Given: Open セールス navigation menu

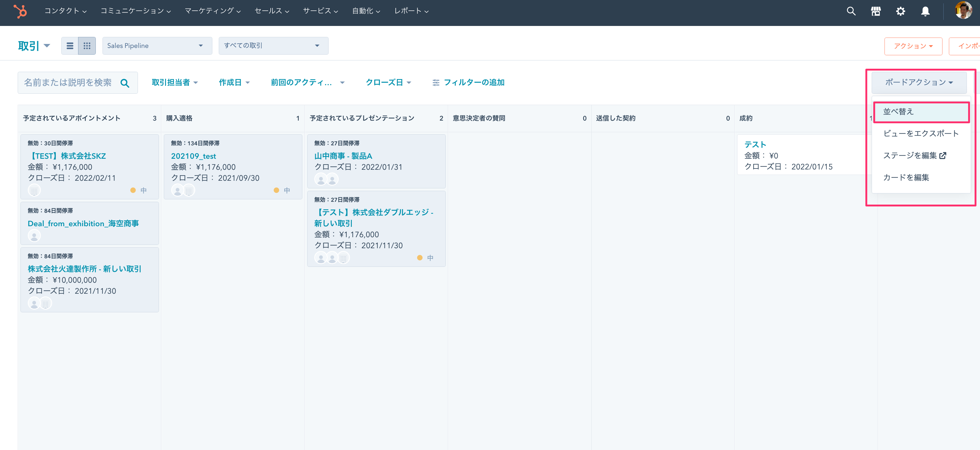Looking at the screenshot, I should [272, 11].
